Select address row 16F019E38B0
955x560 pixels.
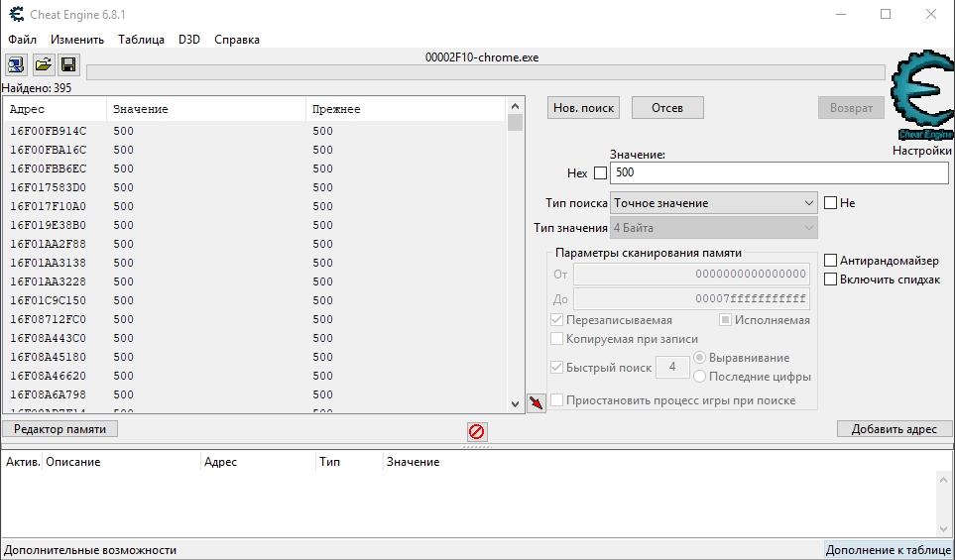coord(255,225)
